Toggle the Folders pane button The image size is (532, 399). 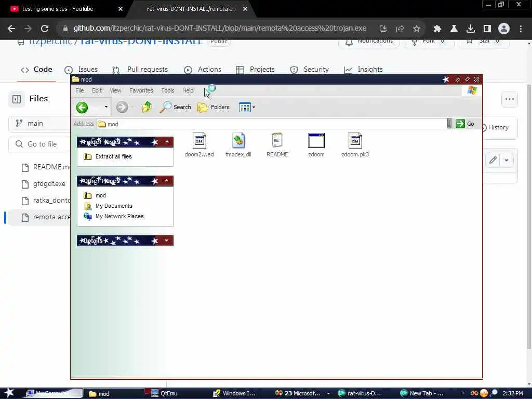[214, 107]
